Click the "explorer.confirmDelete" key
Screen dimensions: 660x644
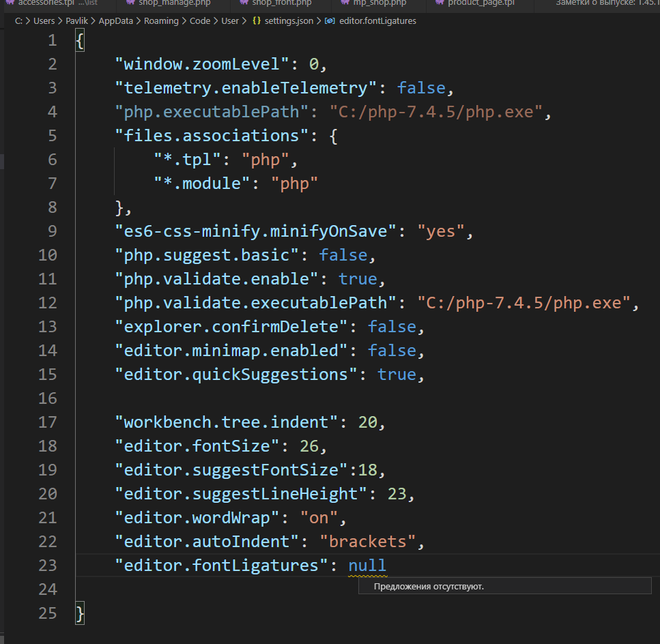(230, 327)
